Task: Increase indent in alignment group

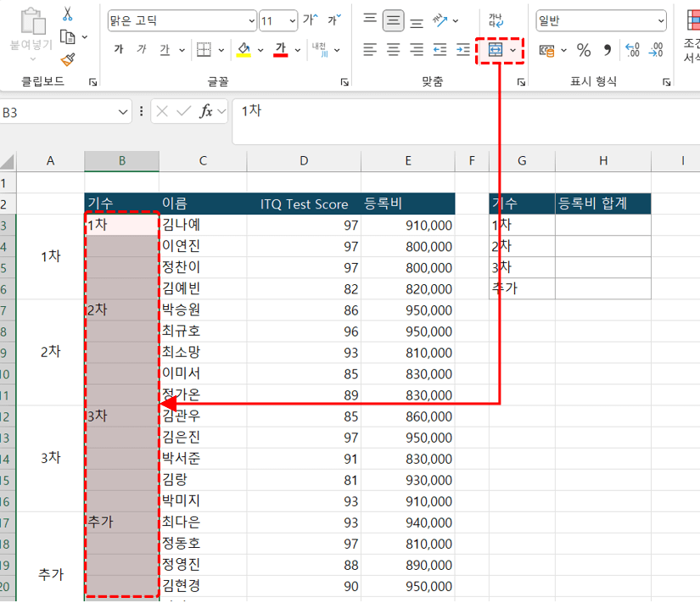Action: (x=463, y=49)
